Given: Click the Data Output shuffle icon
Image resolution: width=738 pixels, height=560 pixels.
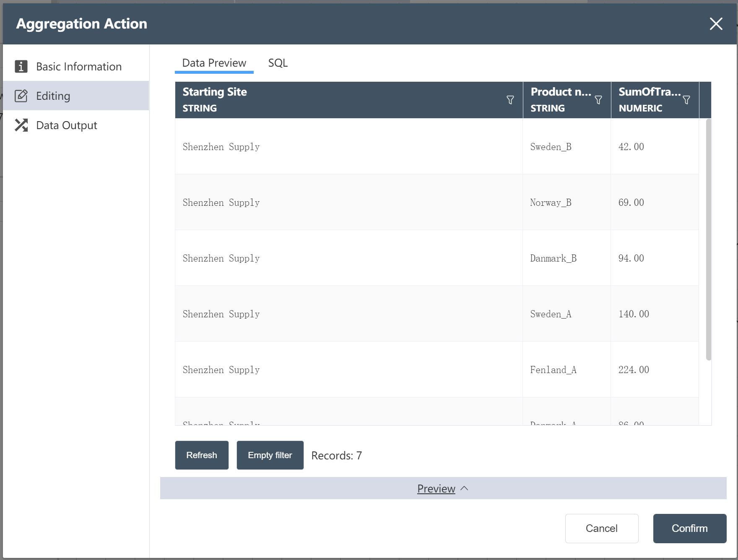Looking at the screenshot, I should 21,125.
